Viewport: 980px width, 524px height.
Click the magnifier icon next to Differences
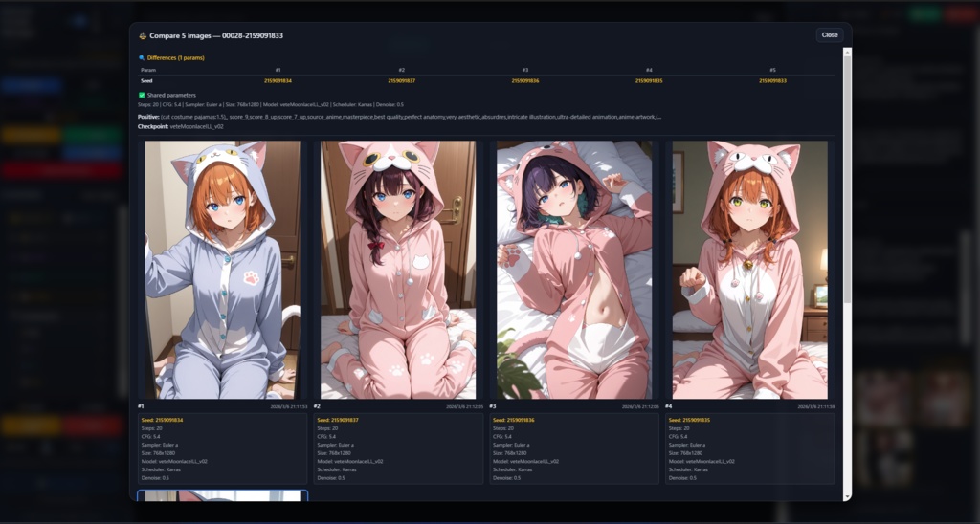142,58
